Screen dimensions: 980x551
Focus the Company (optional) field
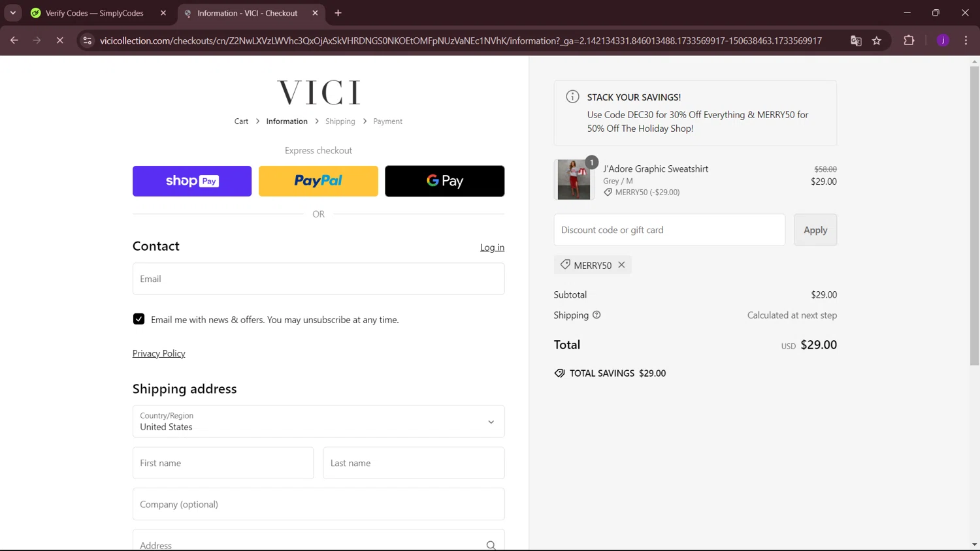(318, 504)
